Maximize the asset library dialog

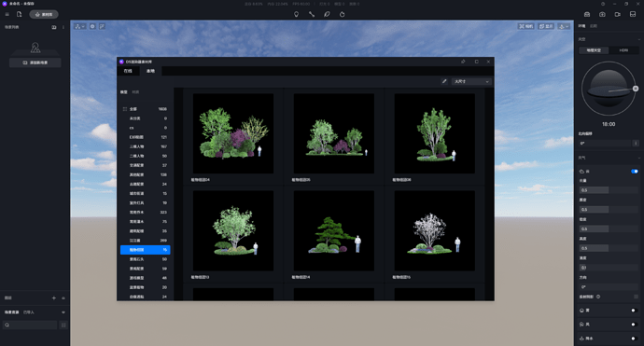(x=476, y=62)
